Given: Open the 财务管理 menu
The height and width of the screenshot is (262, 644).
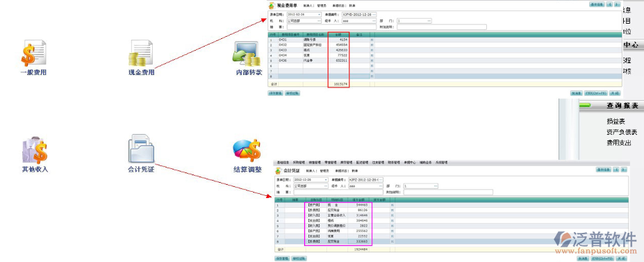Looking at the screenshot, I should point(394,163).
